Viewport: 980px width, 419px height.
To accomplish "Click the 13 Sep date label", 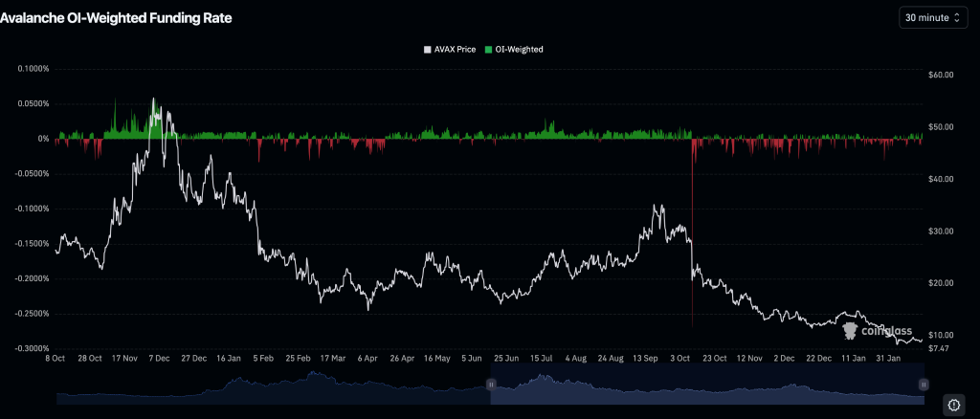I will pos(645,358).
